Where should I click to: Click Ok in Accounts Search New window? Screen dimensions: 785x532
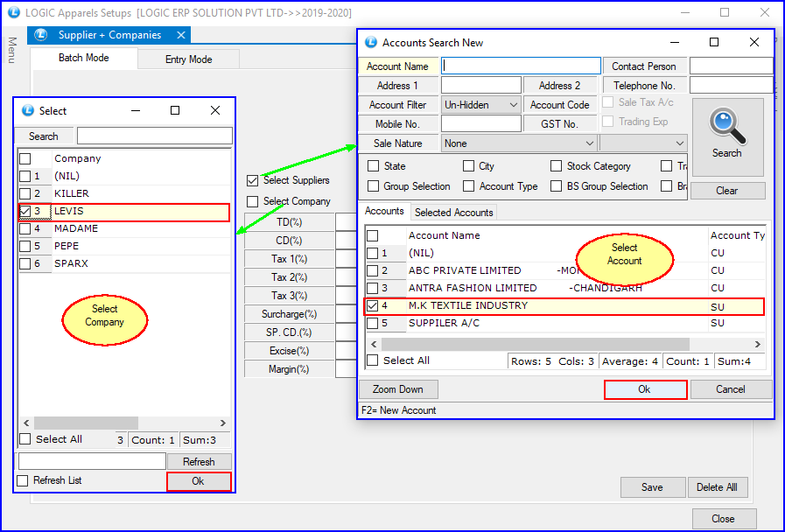click(x=645, y=389)
